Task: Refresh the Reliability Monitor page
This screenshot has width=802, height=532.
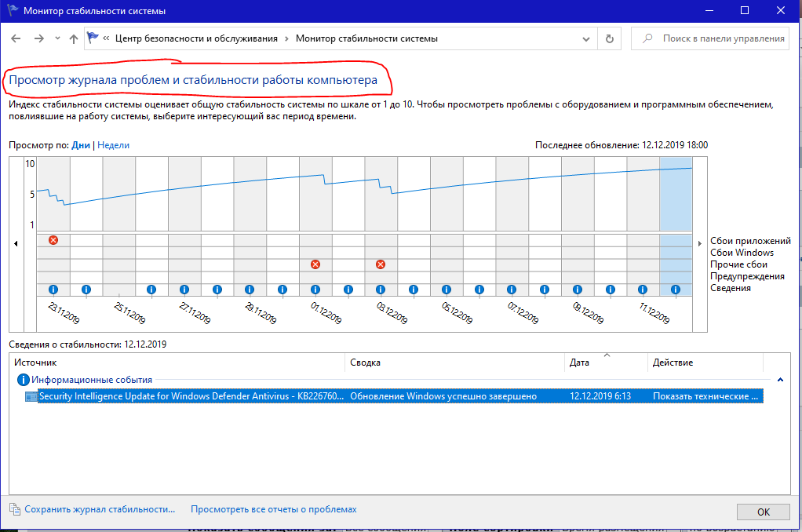Action: click(x=609, y=38)
